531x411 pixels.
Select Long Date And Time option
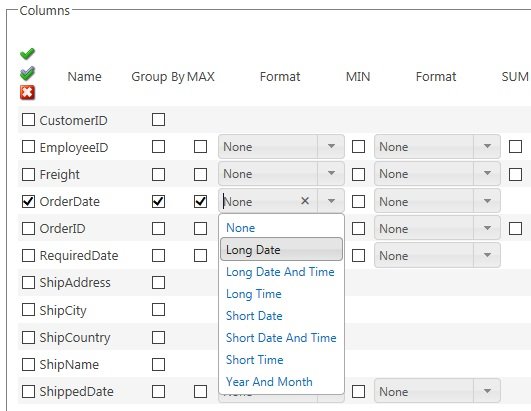(281, 272)
